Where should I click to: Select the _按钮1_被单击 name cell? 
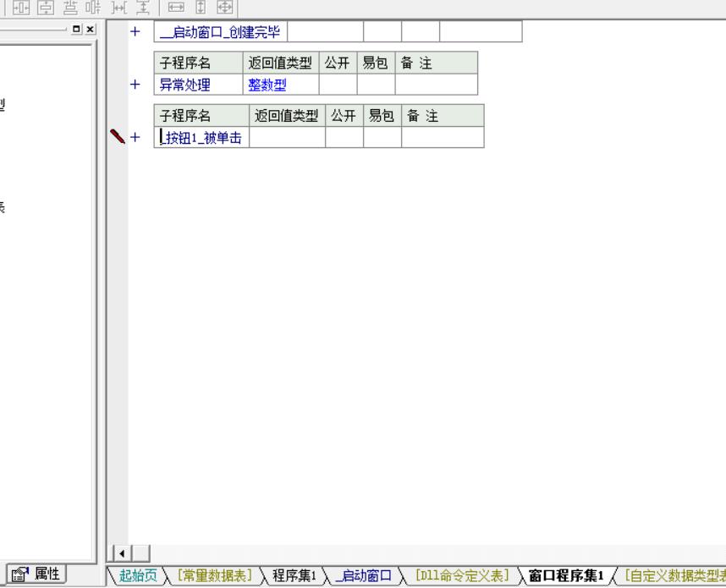[x=201, y=138]
